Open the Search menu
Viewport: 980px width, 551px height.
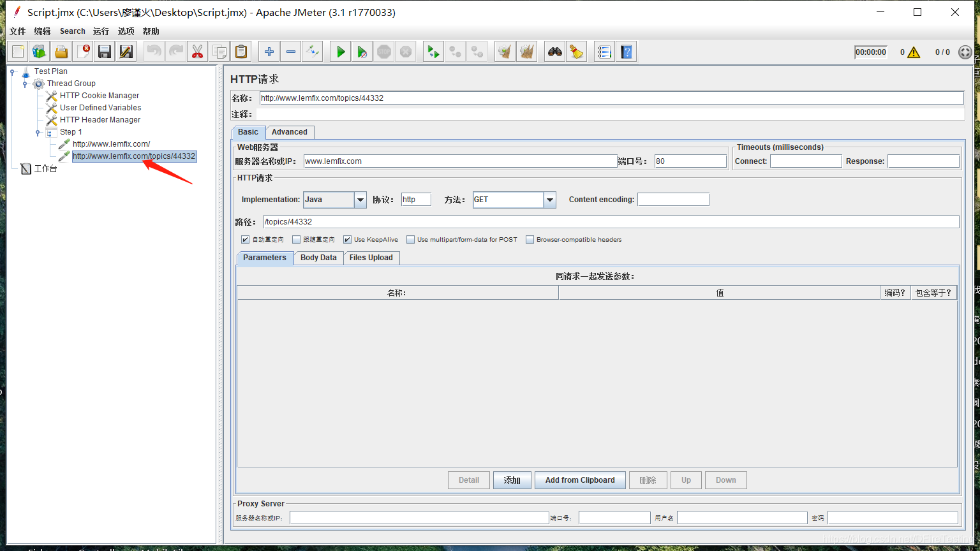point(73,31)
